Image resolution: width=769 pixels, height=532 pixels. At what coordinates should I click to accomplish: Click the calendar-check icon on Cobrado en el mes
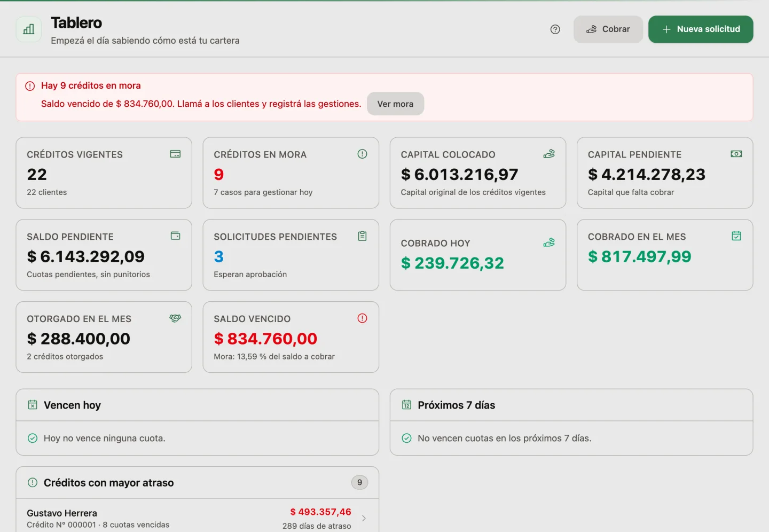pyautogui.click(x=736, y=236)
